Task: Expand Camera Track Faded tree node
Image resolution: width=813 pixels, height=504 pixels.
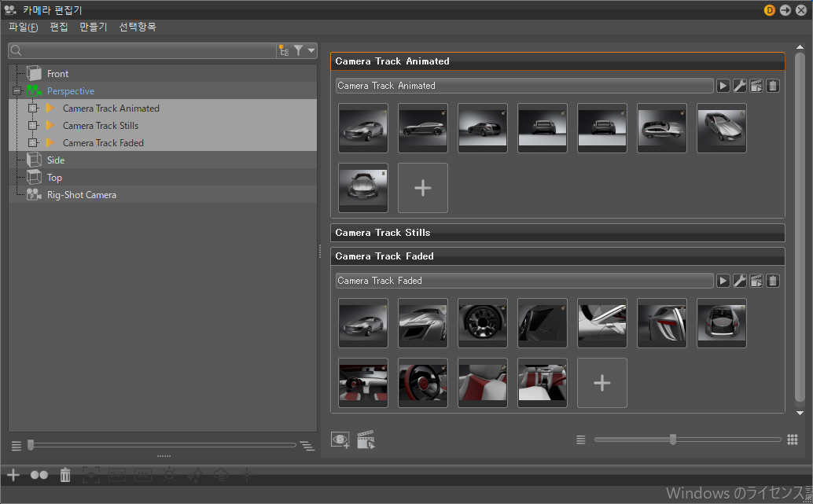Action: point(33,142)
